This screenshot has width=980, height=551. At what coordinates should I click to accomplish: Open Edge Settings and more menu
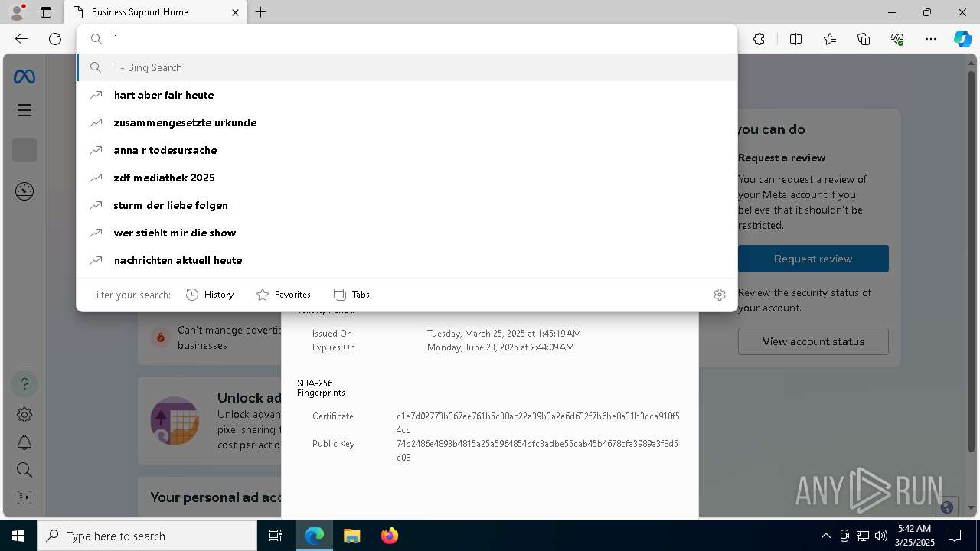tap(931, 39)
